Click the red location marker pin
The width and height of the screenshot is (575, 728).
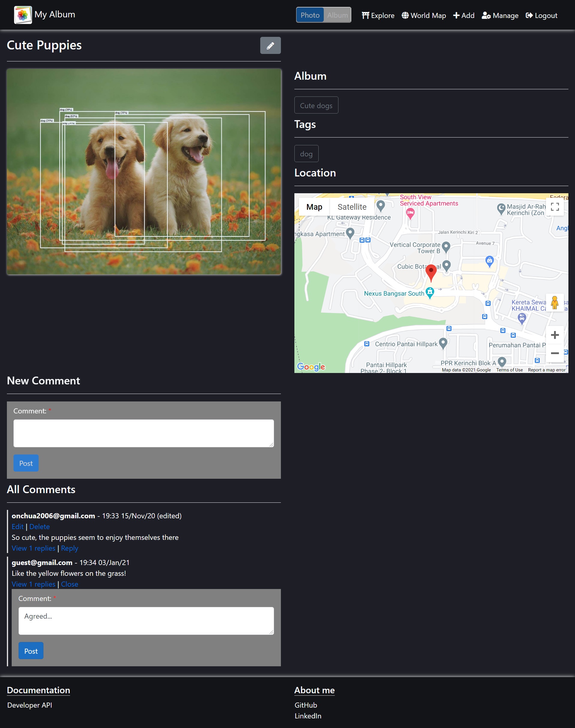pos(431,272)
